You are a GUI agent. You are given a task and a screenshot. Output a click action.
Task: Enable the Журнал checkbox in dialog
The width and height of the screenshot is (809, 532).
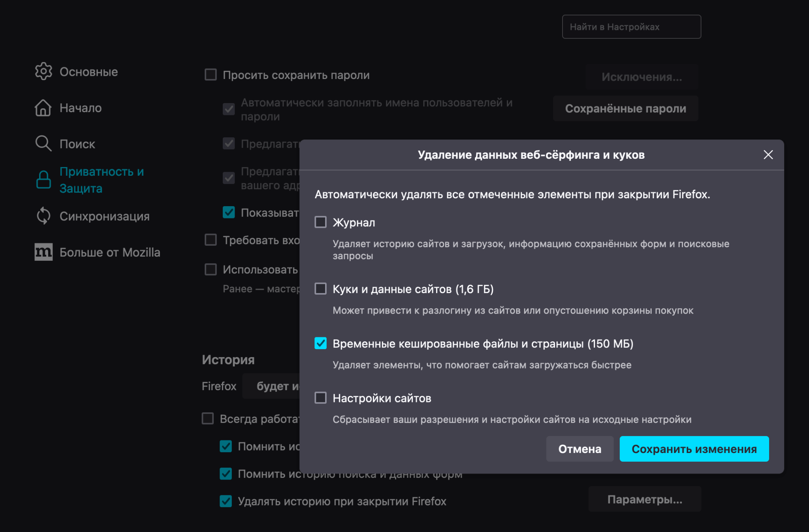coord(320,222)
